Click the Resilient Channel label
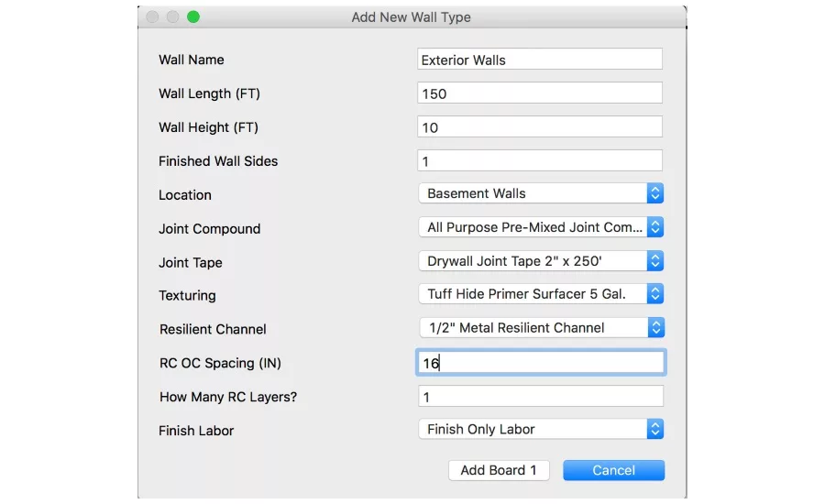This screenshot has width=825, height=504. coord(213,329)
